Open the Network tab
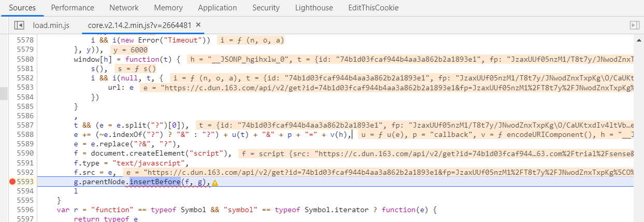Image resolution: width=644 pixels, height=222 pixels. coord(124,8)
